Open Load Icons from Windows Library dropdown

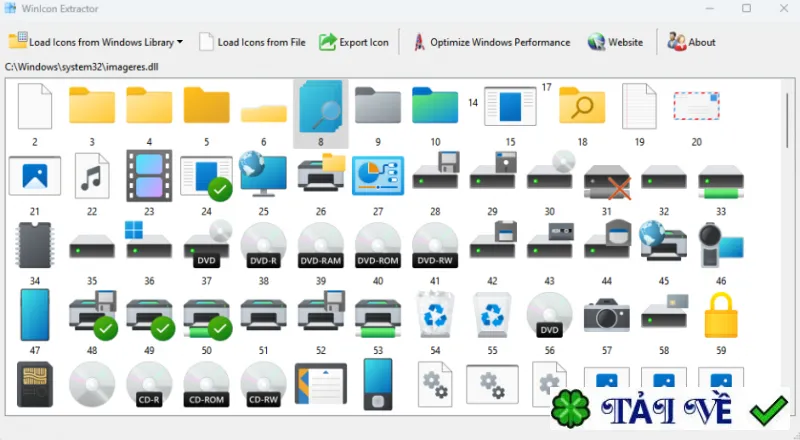pyautogui.click(x=95, y=42)
